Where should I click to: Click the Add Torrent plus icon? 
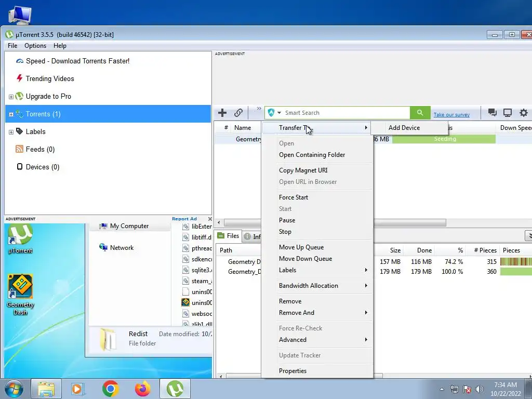click(x=222, y=113)
